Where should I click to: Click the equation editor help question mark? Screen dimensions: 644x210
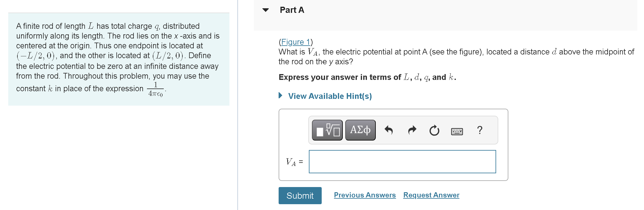pyautogui.click(x=479, y=130)
